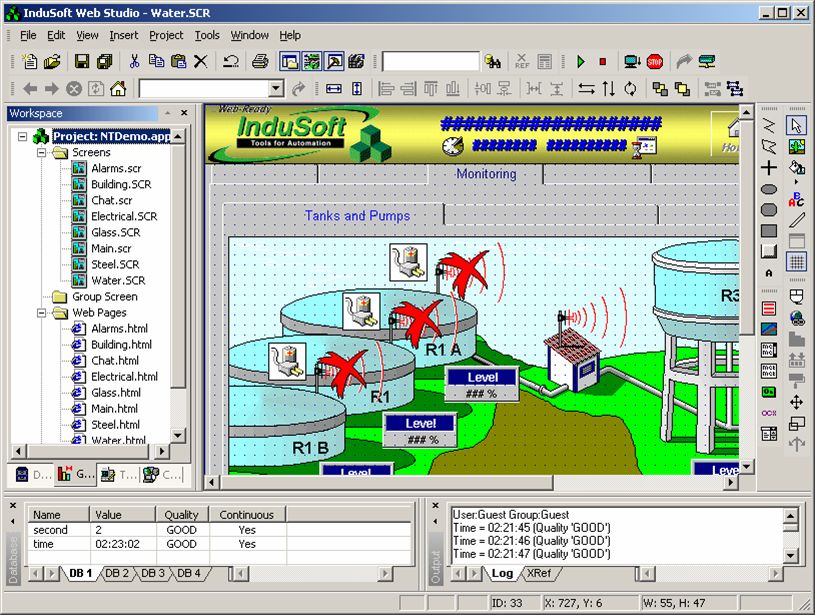The image size is (815, 615).
Task: Select Steel.html under Web Pages
Action: point(115,425)
